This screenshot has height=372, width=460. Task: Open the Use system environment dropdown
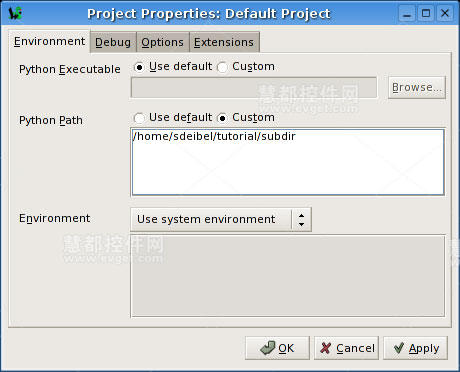tap(221, 219)
